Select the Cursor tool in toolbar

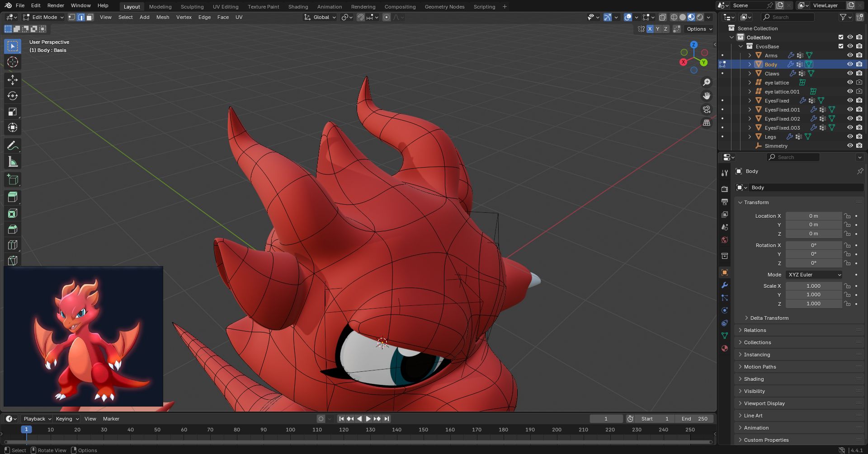click(13, 62)
